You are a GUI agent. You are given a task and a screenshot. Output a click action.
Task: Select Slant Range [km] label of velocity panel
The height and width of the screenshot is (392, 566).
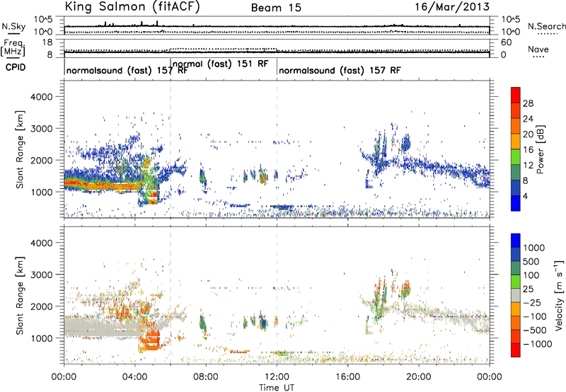point(20,295)
